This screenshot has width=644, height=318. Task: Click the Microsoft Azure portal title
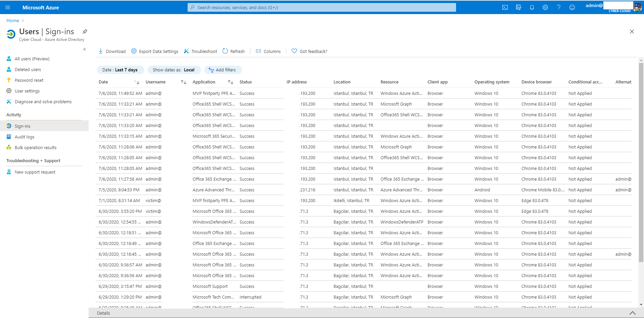41,7
